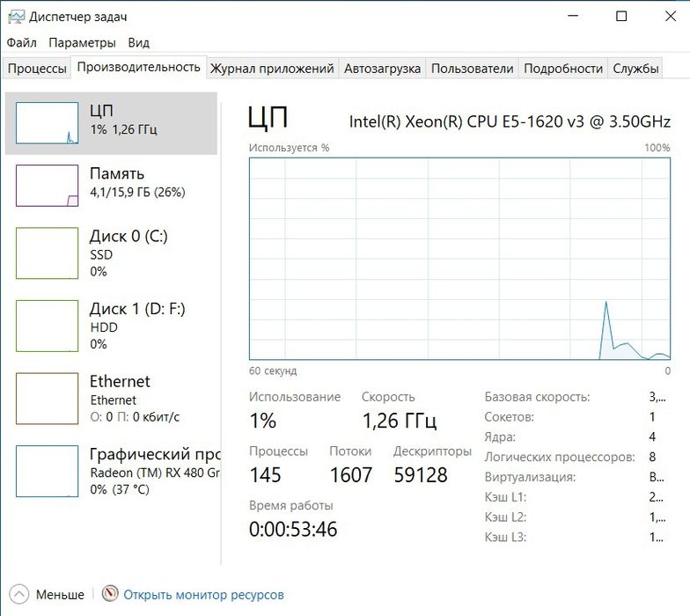Click the Меньше button label
Viewport: 690px width, 616px height.
click(60, 595)
